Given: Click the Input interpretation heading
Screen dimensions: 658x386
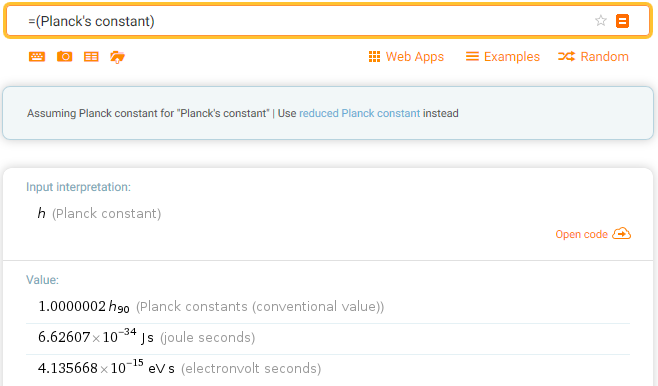Looking at the screenshot, I should coord(78,187).
